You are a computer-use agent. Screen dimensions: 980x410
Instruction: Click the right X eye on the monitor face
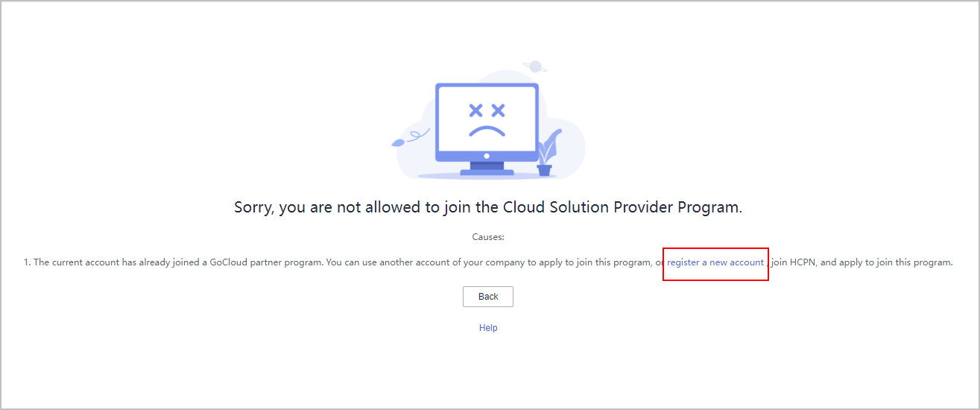(x=499, y=111)
